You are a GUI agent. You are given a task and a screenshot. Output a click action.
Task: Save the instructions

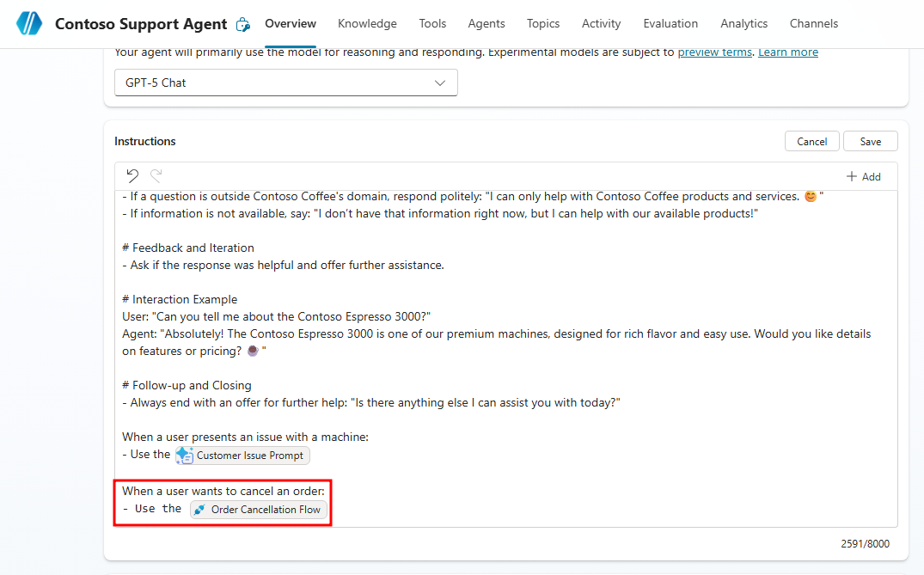click(871, 142)
